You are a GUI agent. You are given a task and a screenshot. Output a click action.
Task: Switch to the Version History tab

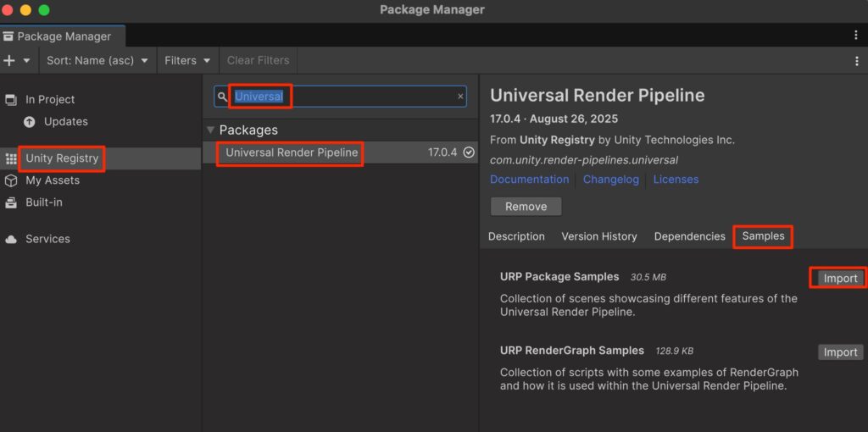(x=599, y=236)
